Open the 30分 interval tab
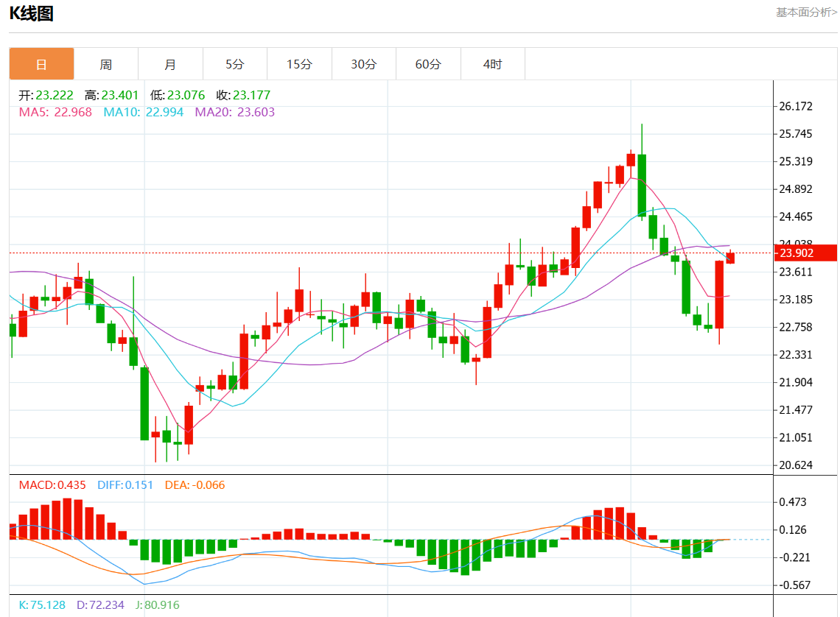The height and width of the screenshot is (617, 840). pos(364,64)
